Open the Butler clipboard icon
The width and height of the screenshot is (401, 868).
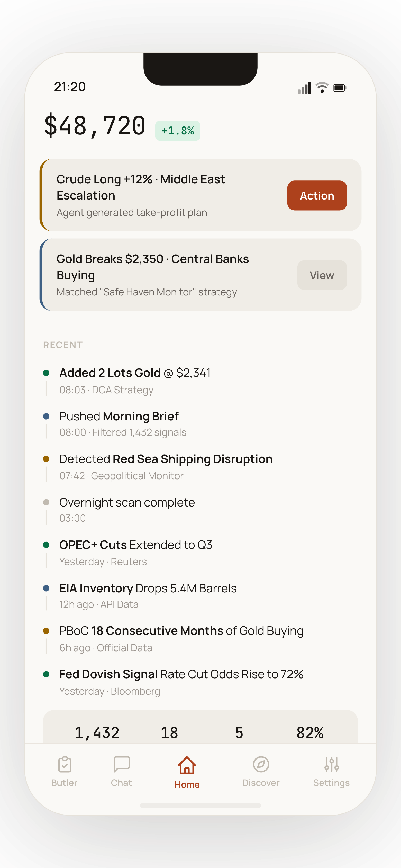[x=64, y=764]
